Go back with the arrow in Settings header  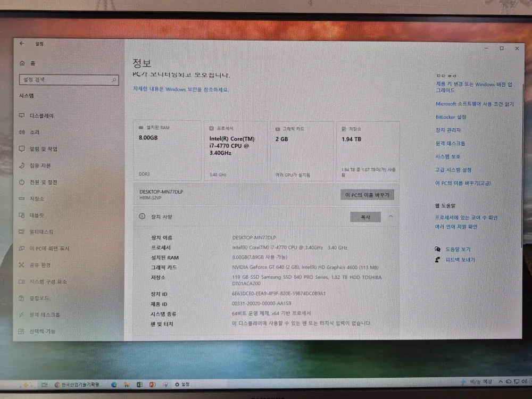[x=22, y=44]
